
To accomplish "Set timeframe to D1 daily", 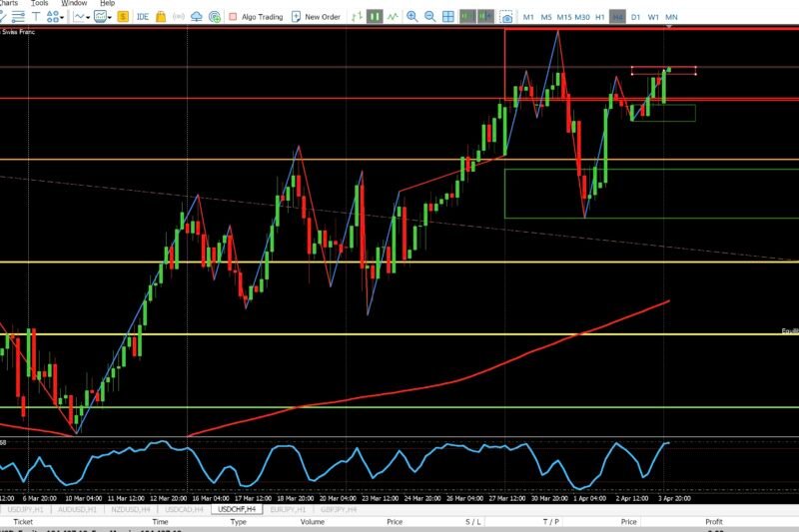I will point(635,17).
